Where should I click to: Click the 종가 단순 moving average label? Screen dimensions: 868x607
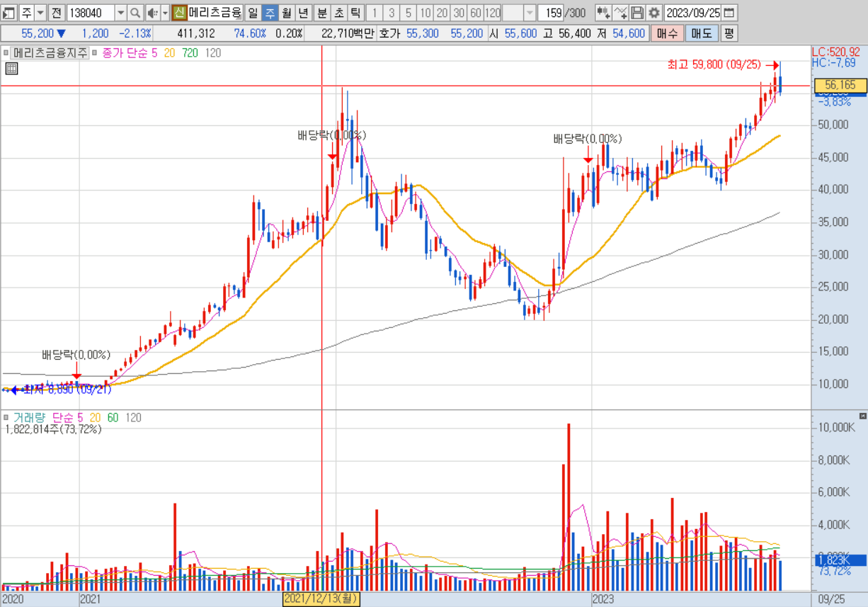click(125, 52)
